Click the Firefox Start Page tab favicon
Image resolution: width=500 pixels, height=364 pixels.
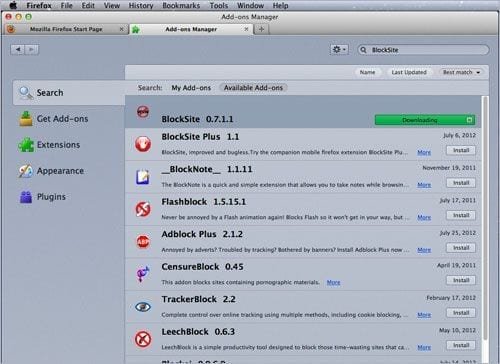(11, 29)
